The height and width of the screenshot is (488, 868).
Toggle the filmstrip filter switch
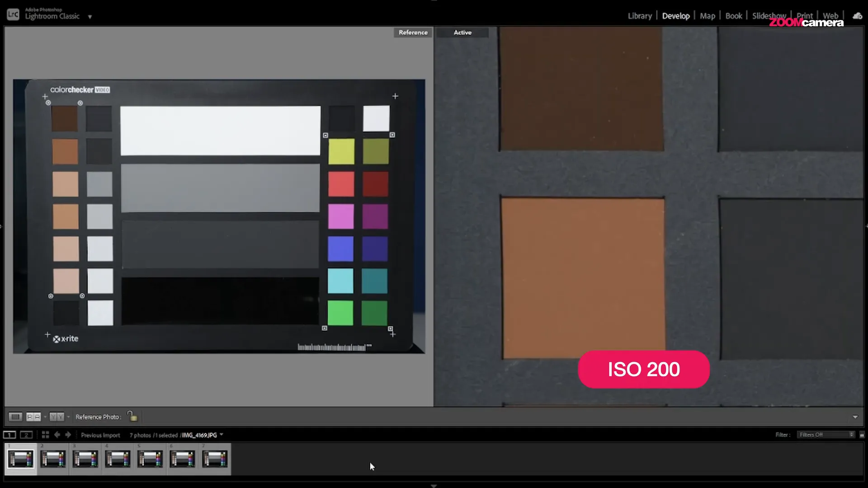pyautogui.click(x=862, y=435)
